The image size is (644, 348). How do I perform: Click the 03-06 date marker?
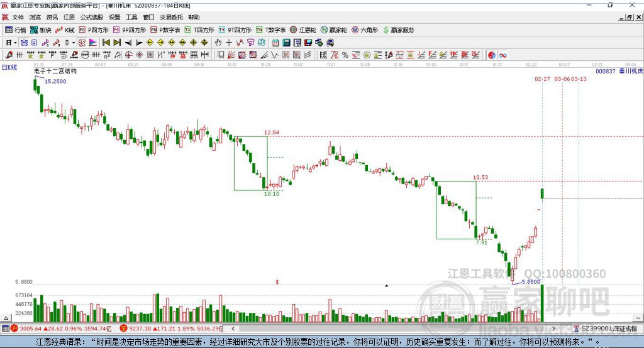coord(562,79)
